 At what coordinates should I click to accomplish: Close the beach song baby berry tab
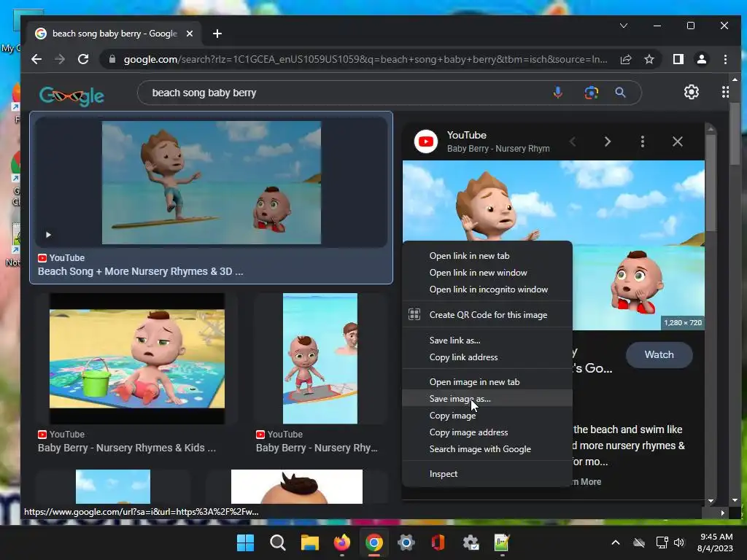click(190, 34)
